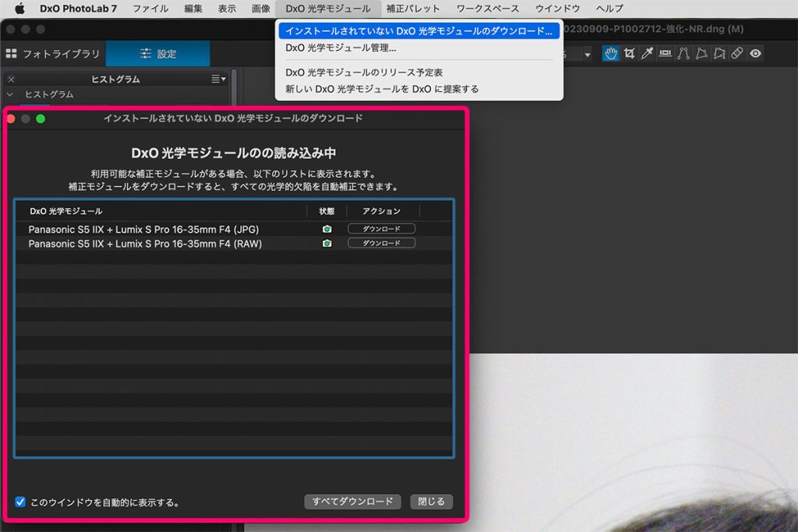Close the download dialog with red button
798x532 pixels.
11,119
